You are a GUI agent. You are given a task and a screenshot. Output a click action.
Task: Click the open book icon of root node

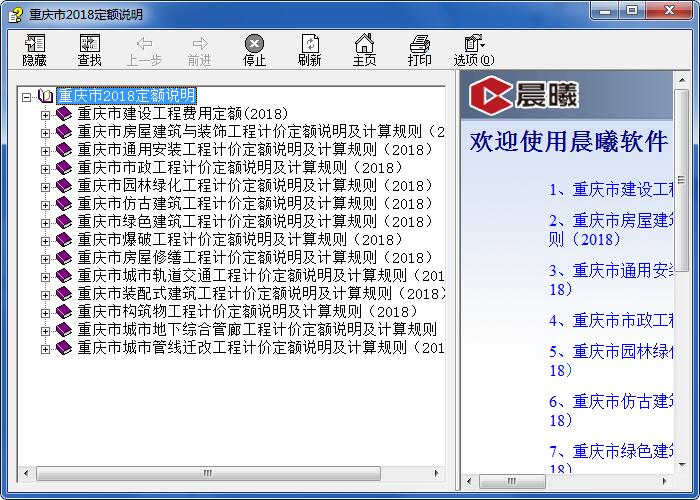45,96
